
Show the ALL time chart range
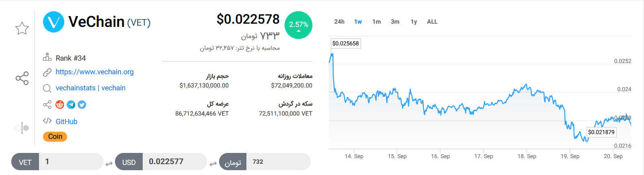point(432,22)
